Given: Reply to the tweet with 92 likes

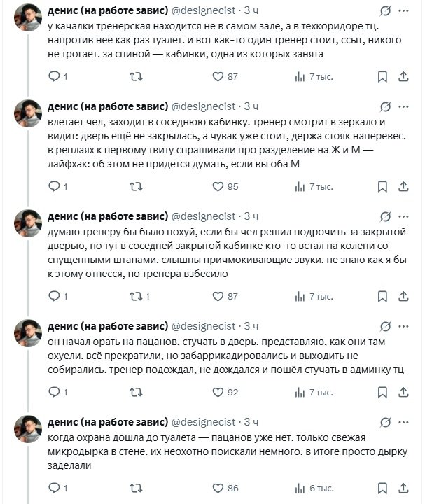Looking at the screenshot, I should [x=54, y=393].
